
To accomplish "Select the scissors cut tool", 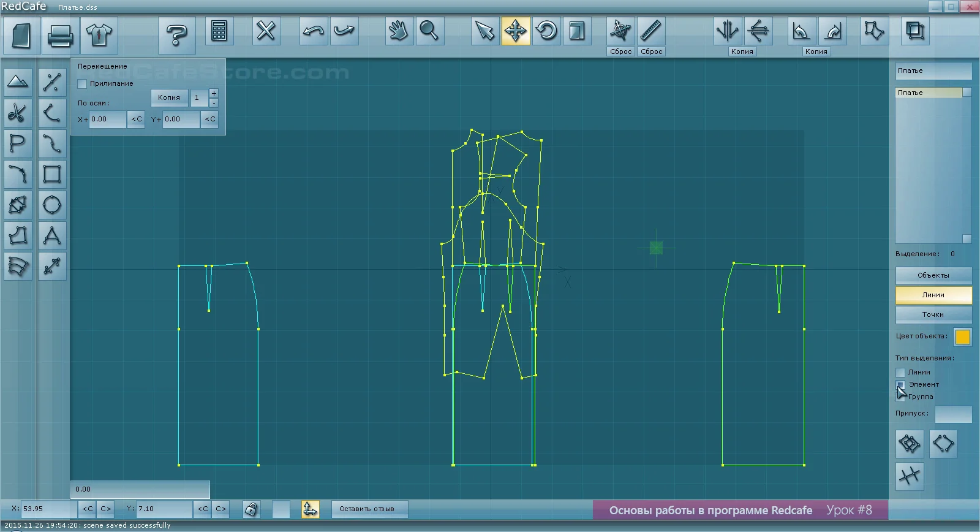I will (18, 113).
